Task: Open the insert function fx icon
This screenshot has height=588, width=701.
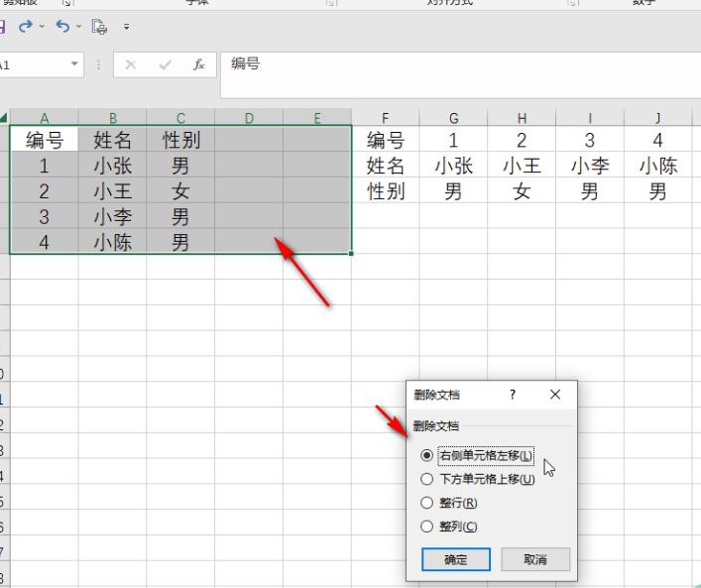Action: 198,64
